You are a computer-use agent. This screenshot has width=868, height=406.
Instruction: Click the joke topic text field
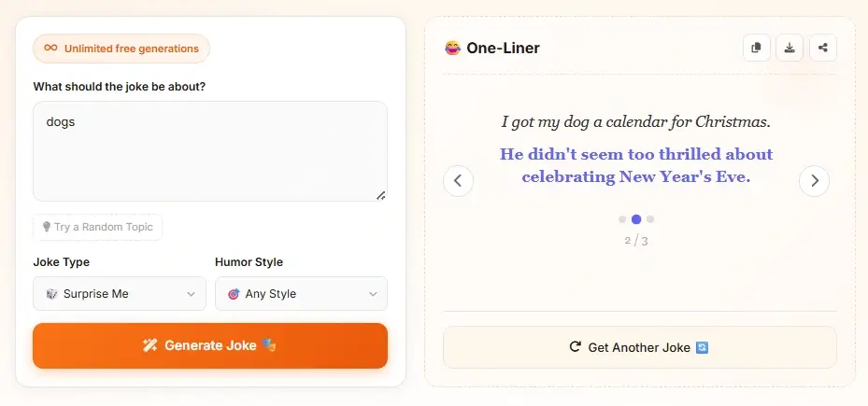[x=210, y=151]
